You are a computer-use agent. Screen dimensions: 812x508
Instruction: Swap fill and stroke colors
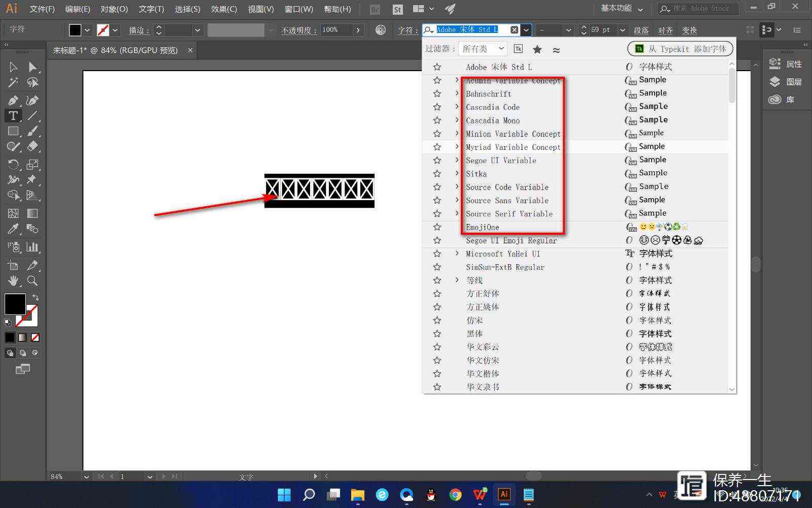pyautogui.click(x=36, y=297)
